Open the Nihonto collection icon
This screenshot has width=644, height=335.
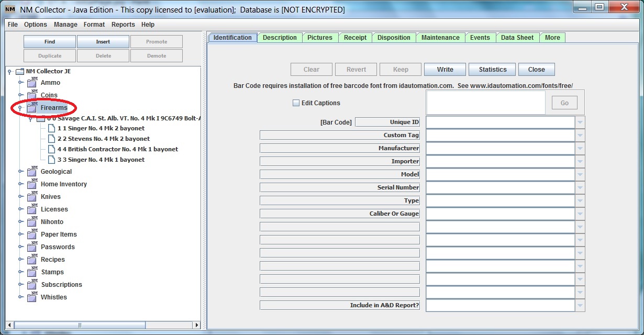[x=31, y=221]
